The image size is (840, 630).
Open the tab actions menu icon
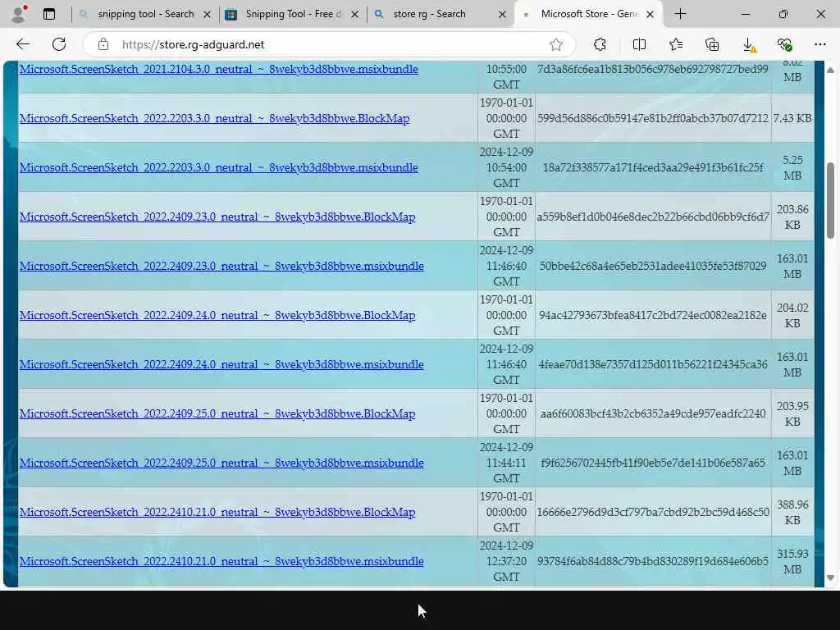tap(49, 14)
